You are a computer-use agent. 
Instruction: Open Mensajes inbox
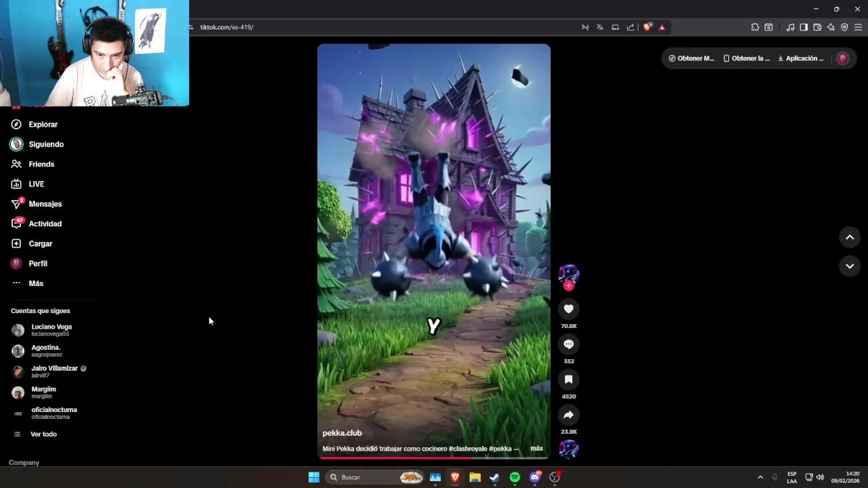pyautogui.click(x=37, y=204)
